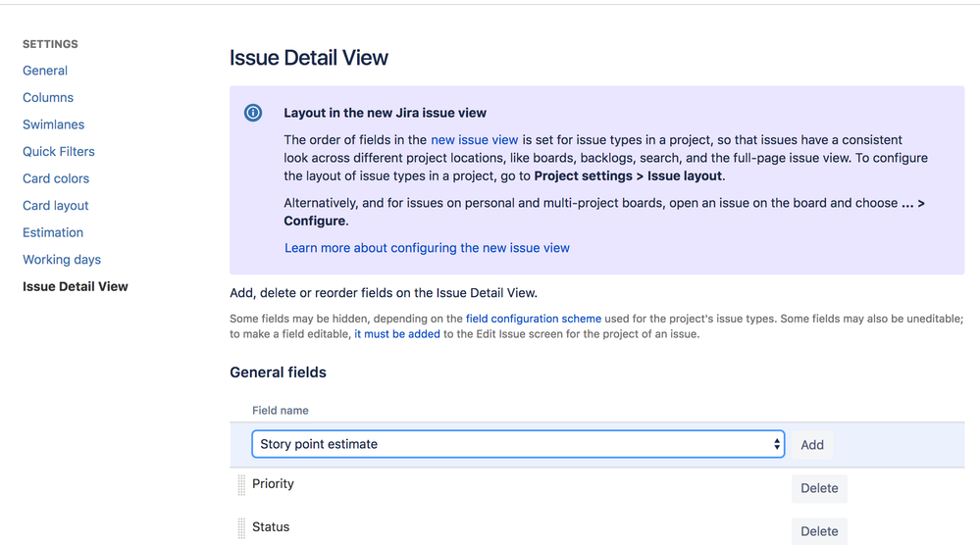980x545 pixels.
Task: Open Swimlanes settings page
Action: 54,124
